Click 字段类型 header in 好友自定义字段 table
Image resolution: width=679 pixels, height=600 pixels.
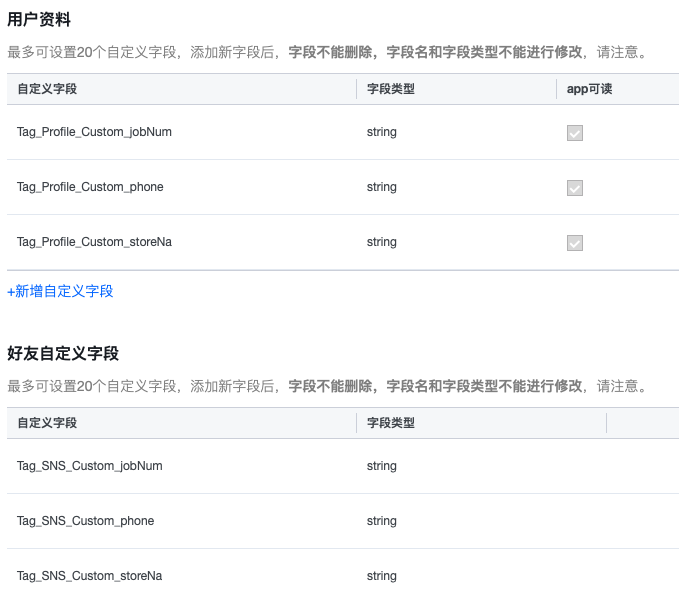(391, 423)
